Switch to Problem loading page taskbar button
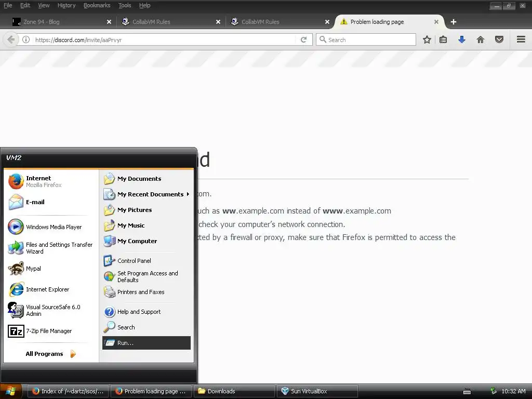 pos(151,391)
